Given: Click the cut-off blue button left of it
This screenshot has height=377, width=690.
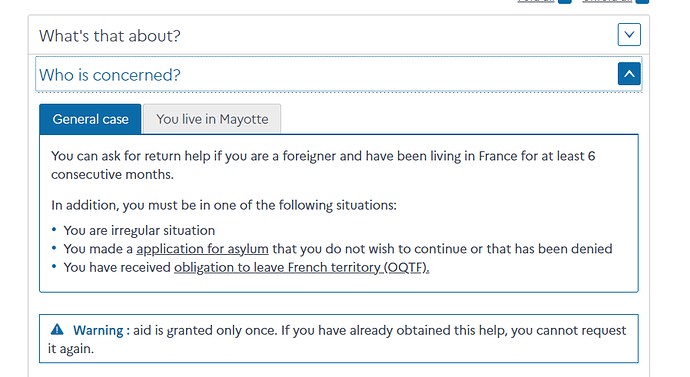Looking at the screenshot, I should coord(565,2).
